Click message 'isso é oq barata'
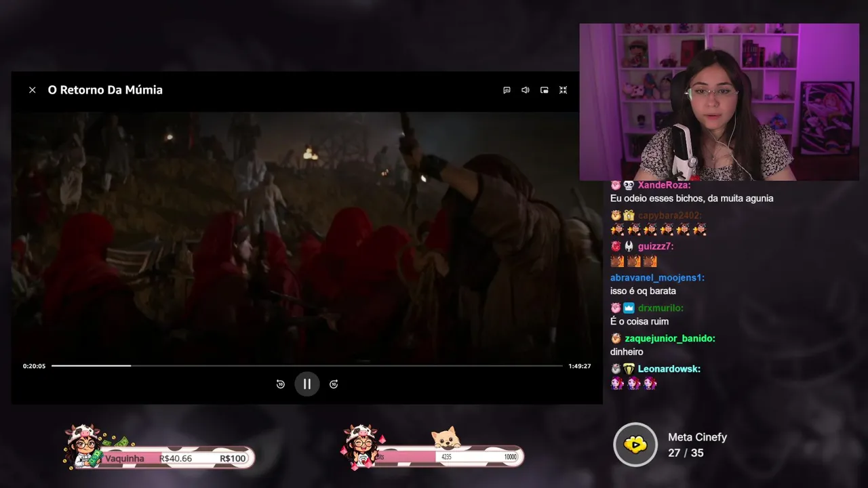Screen dimensions: 868x488 pos(643,291)
